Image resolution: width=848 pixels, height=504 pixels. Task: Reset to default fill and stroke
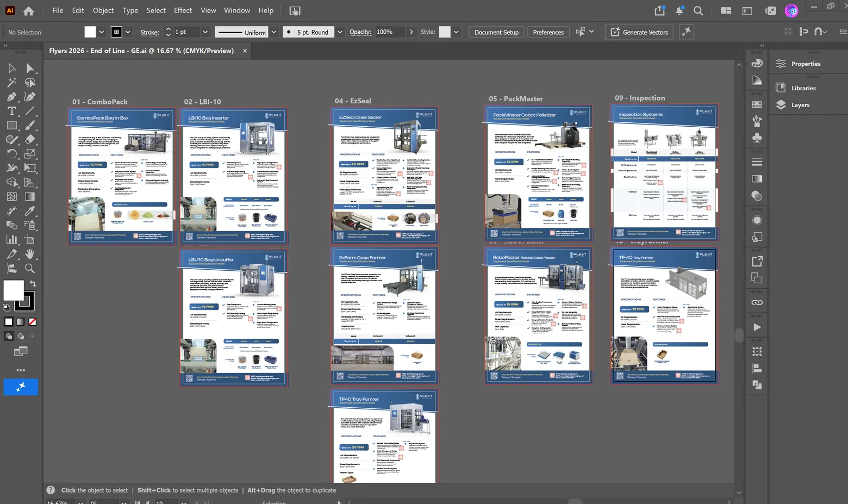[7, 308]
